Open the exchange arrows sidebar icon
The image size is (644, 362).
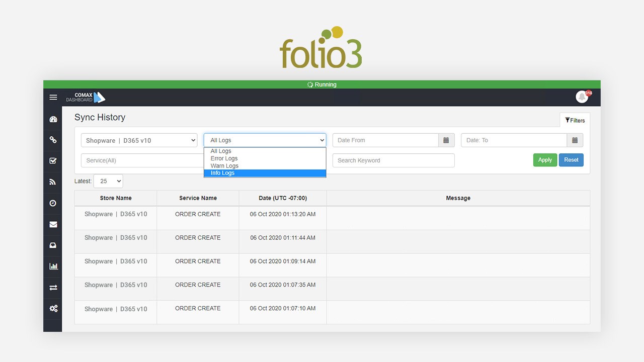click(x=53, y=288)
